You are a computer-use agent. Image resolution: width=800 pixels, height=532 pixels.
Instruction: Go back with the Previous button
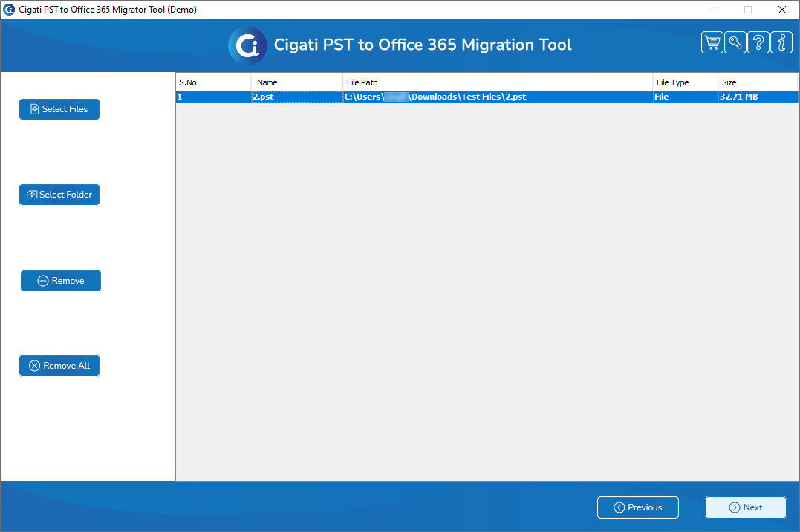click(x=638, y=507)
